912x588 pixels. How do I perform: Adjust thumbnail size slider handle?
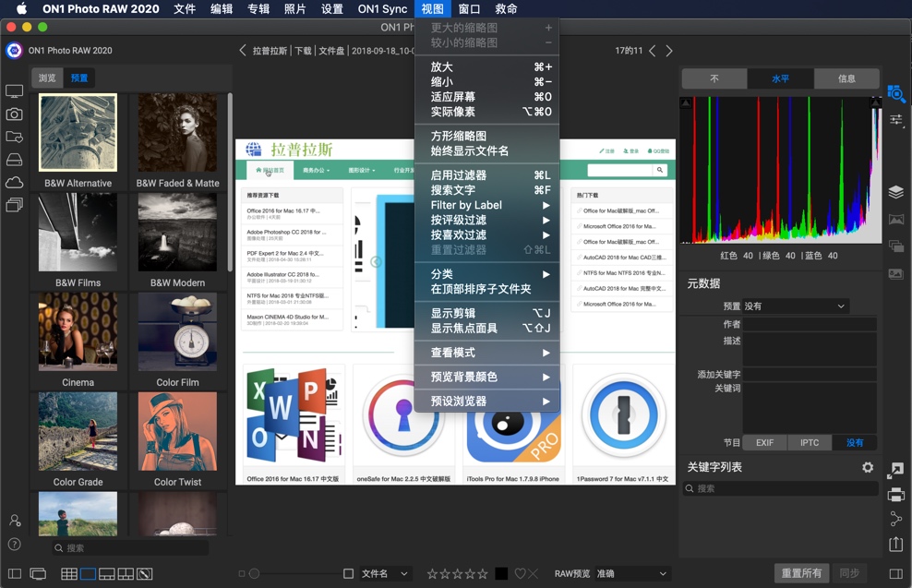pyautogui.click(x=254, y=574)
